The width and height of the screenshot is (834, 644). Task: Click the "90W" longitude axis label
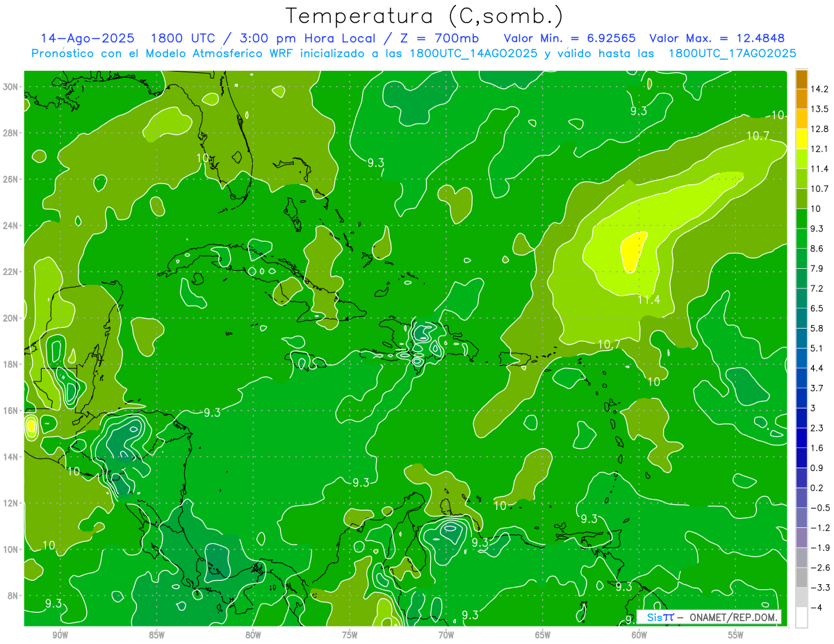tap(60, 635)
